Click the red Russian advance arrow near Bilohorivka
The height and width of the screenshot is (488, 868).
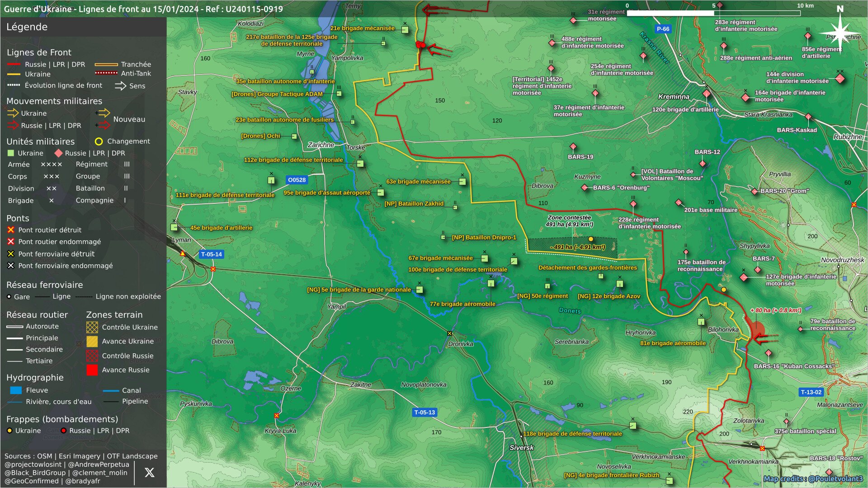click(765, 338)
